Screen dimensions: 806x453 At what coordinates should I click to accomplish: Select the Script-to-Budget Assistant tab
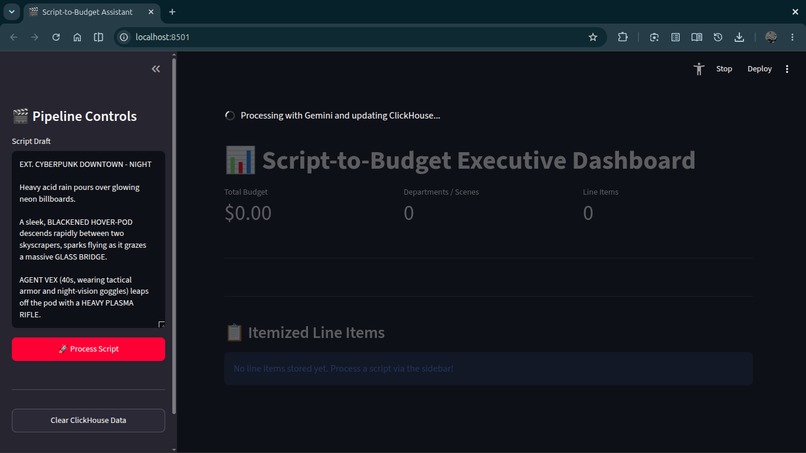point(87,12)
